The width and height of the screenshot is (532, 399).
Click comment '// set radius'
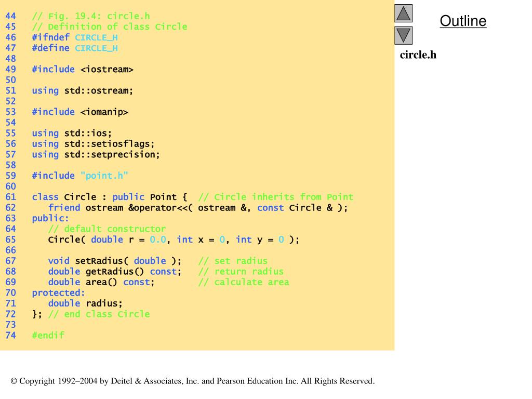pyautogui.click(x=233, y=261)
